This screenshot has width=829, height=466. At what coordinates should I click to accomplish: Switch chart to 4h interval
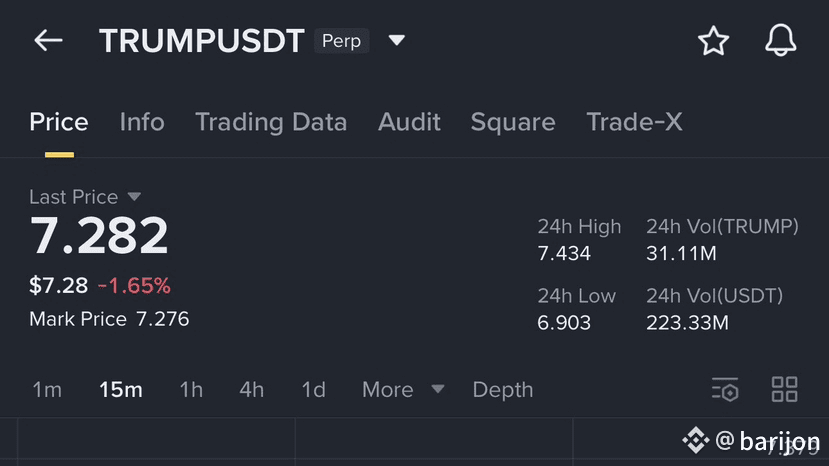point(252,389)
